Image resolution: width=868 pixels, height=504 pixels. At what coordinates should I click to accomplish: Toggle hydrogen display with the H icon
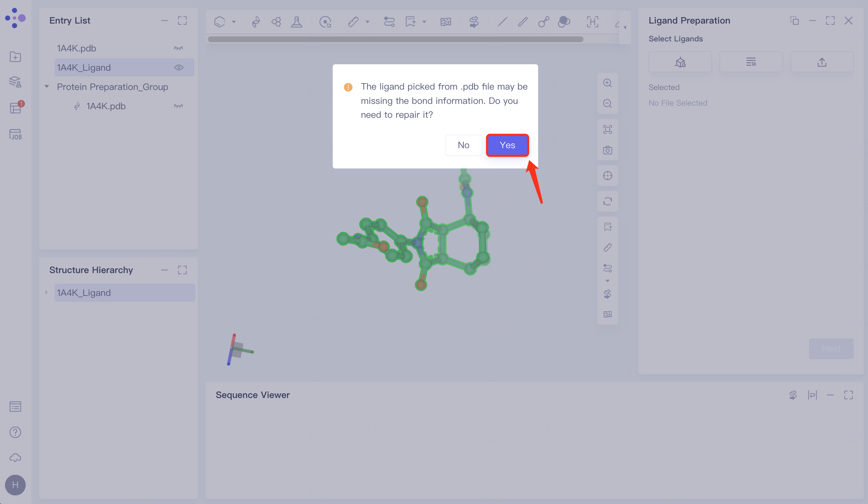pos(592,22)
